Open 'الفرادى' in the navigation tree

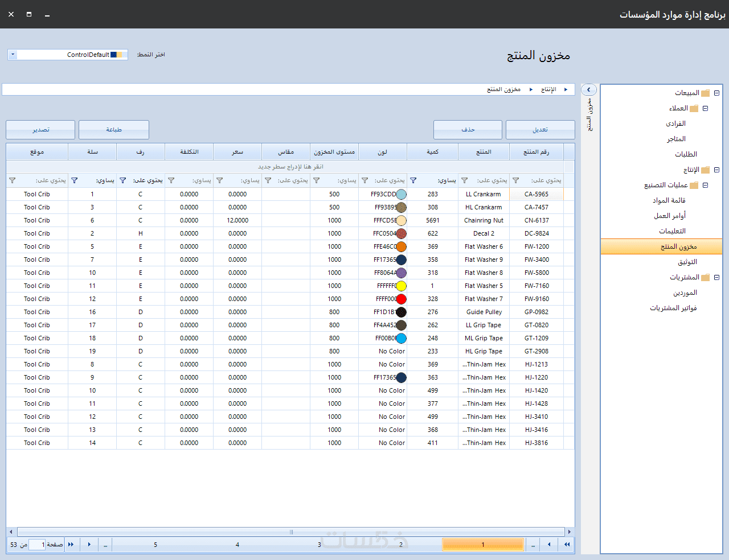tap(675, 123)
